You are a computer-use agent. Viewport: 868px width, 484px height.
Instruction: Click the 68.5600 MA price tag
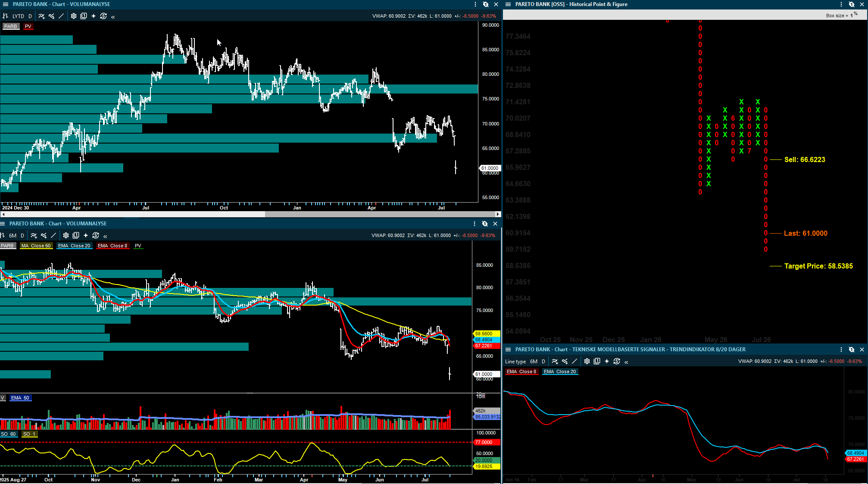pos(487,334)
